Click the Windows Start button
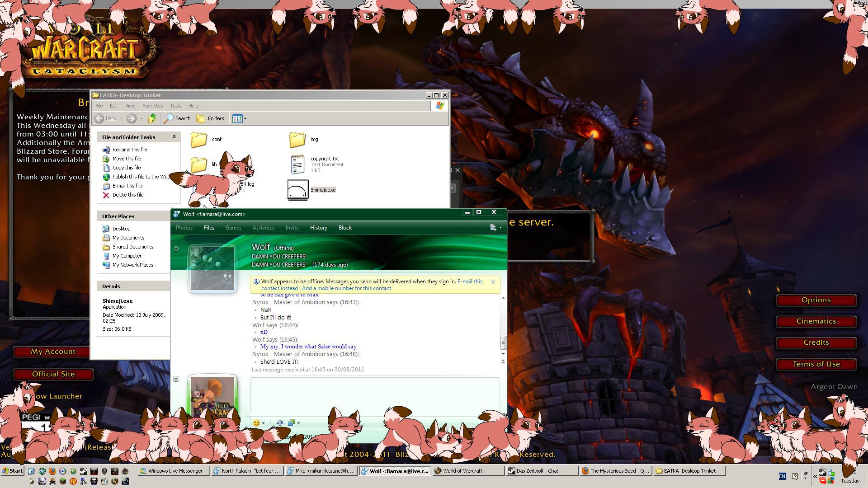This screenshot has width=868, height=488. point(13,471)
